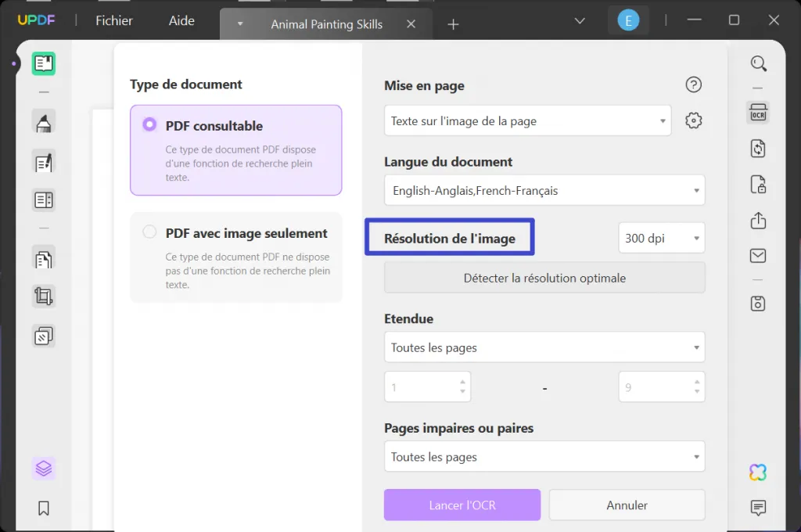The height and width of the screenshot is (532, 801).
Task: Open the Comment sticky note icon
Action: 758,508
